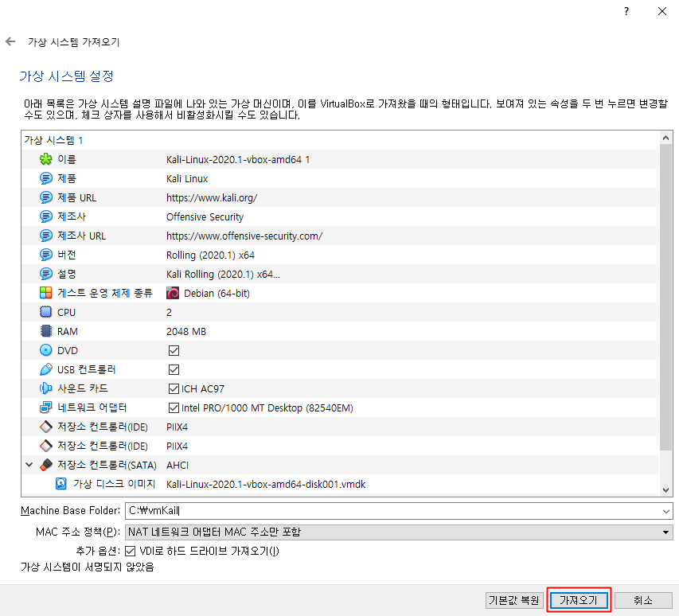Click the USB 컨트롤러 plug icon
This screenshot has width=679, height=616.
tap(46, 369)
